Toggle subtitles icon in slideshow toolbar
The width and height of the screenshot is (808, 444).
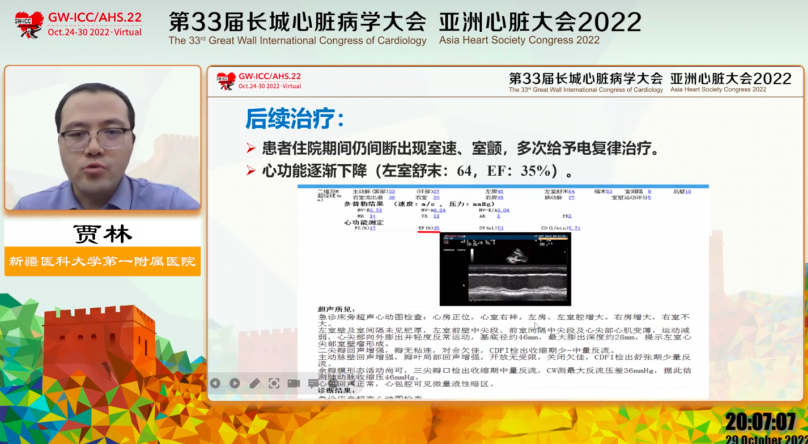click(x=313, y=383)
